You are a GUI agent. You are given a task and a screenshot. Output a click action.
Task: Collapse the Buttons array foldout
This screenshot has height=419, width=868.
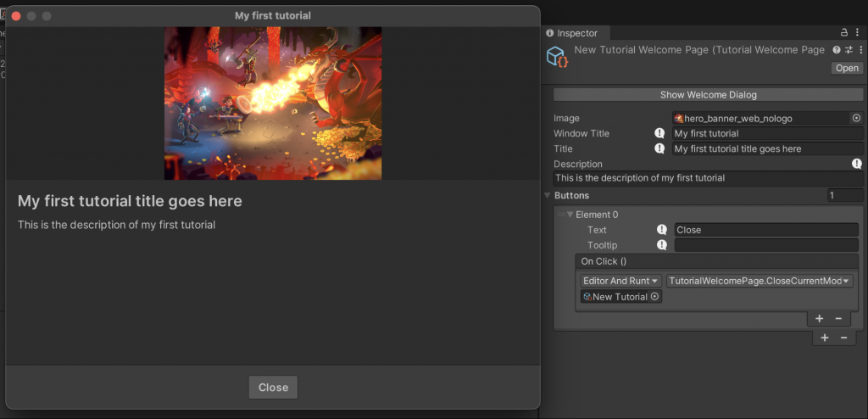[x=548, y=196]
